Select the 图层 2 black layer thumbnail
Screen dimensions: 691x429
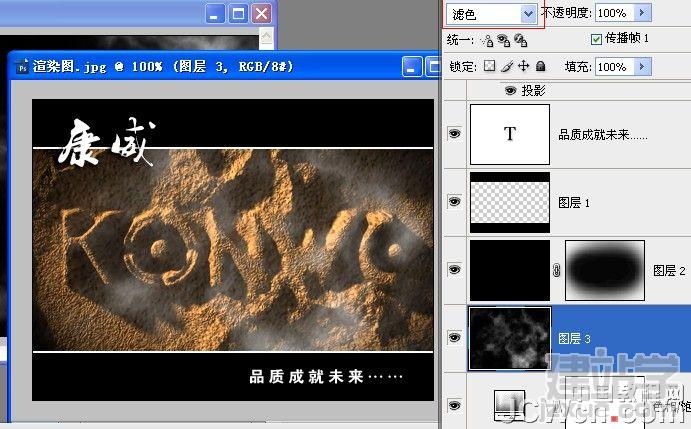click(510, 270)
